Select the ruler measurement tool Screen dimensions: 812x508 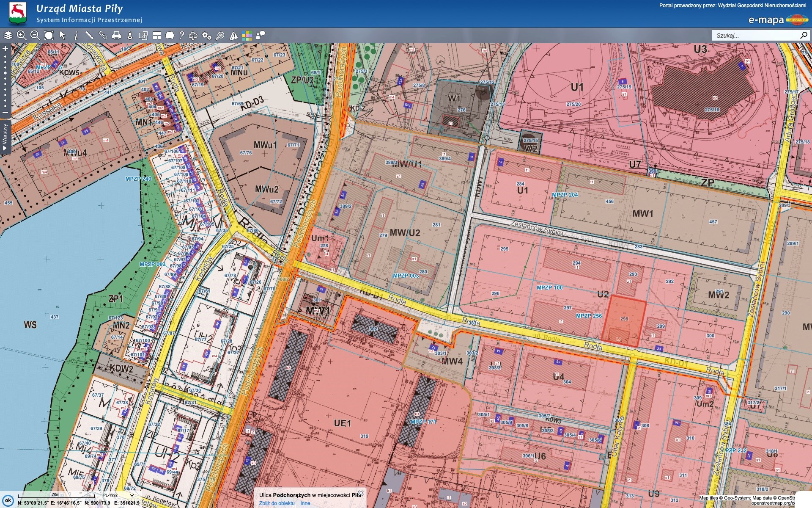click(89, 36)
